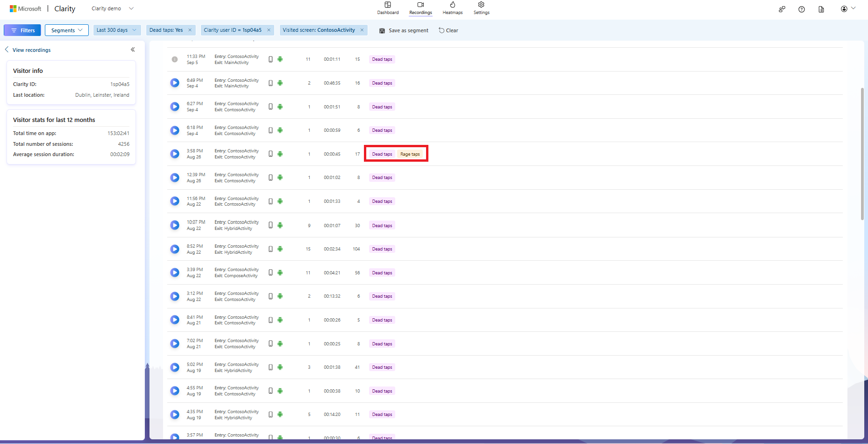
Task: Click the Android icon on 10:07 PM row
Action: tap(280, 225)
